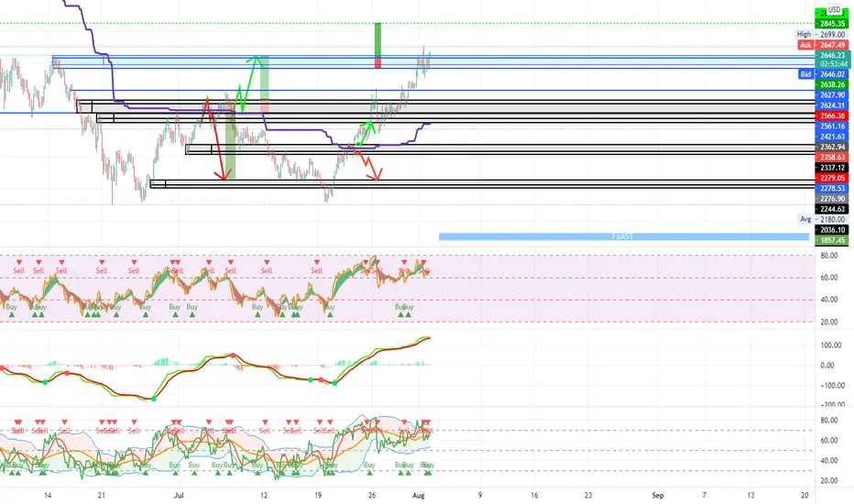Click date 14 on the time axis

48,495
